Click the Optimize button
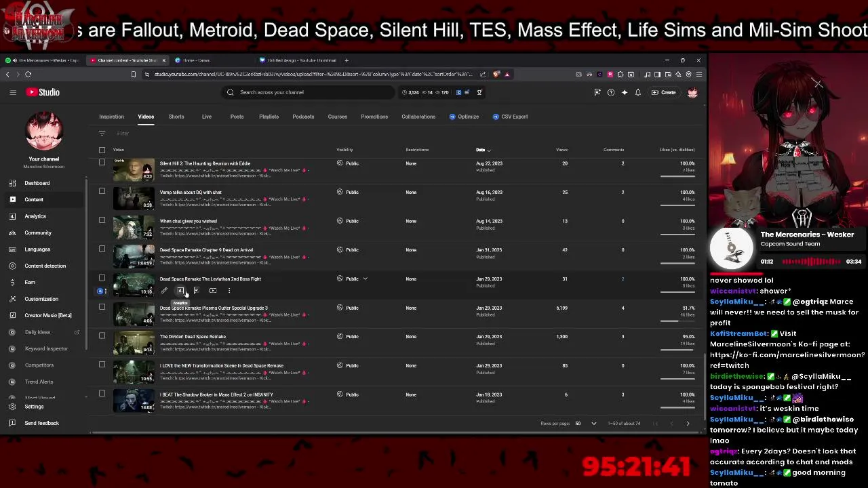 pos(464,117)
